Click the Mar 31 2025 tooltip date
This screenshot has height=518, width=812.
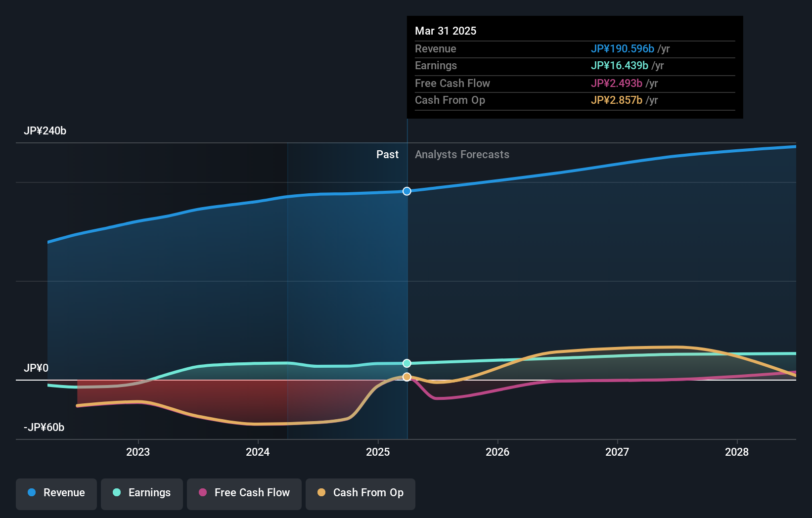[x=446, y=31]
